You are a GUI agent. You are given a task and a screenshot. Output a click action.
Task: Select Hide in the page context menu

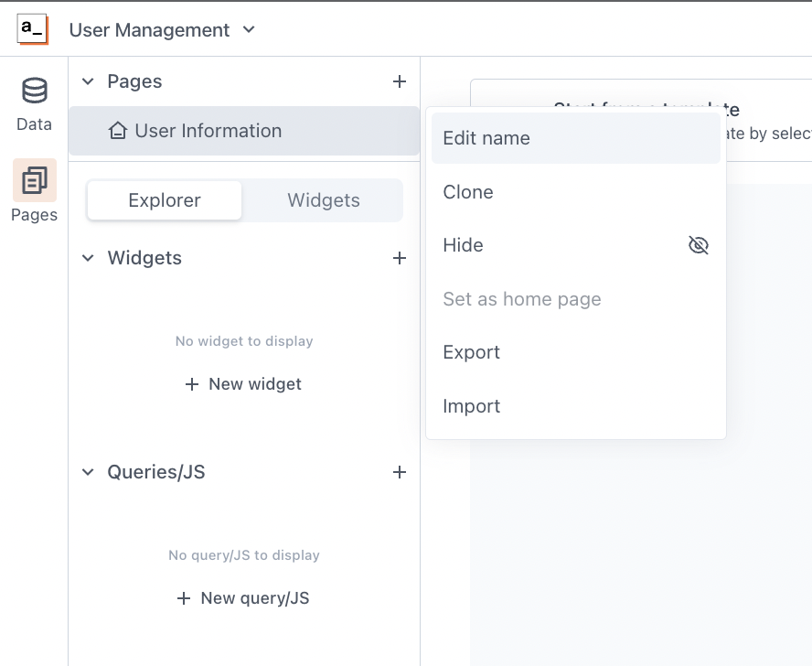[576, 245]
